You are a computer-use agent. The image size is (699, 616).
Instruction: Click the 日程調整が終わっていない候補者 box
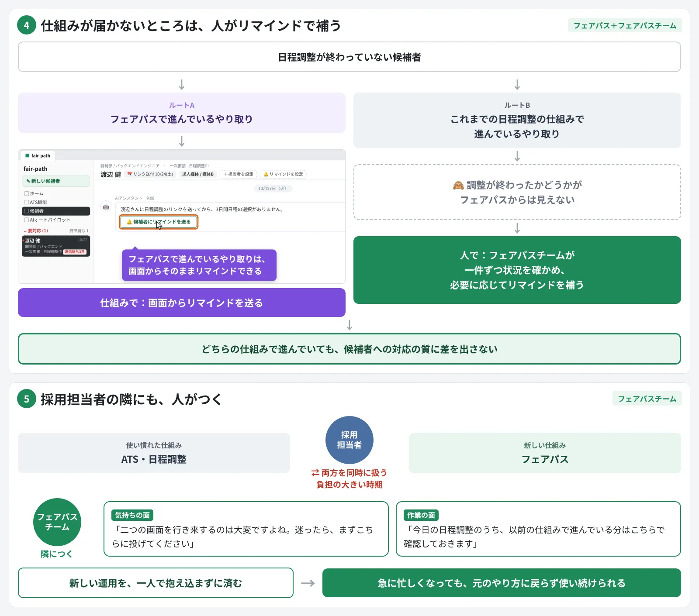(349, 57)
